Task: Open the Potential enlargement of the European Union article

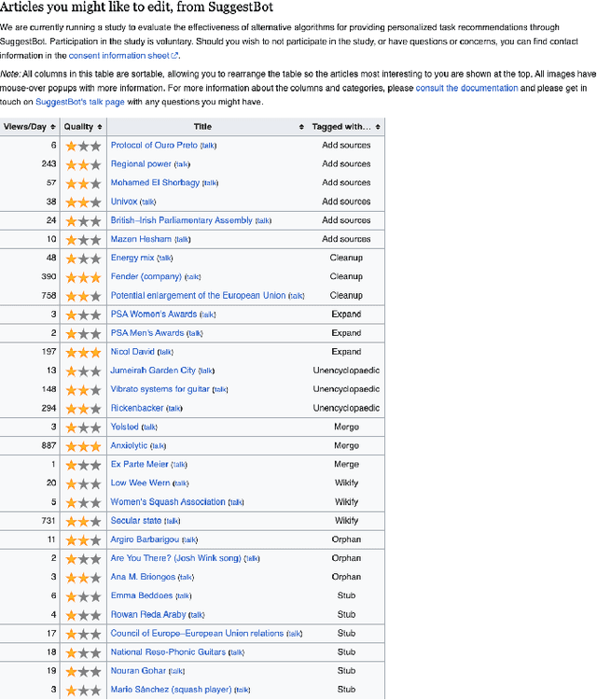Action: [x=198, y=296]
